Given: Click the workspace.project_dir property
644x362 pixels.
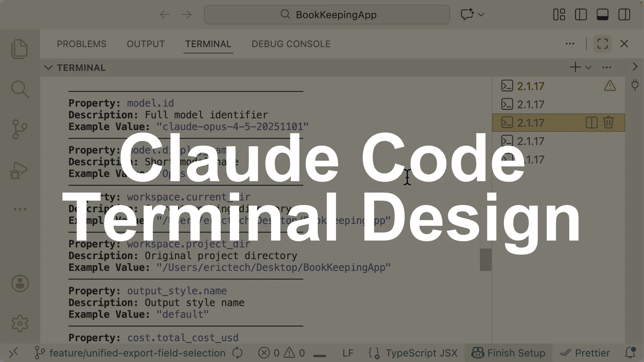Looking at the screenshot, I should pos(189,244).
